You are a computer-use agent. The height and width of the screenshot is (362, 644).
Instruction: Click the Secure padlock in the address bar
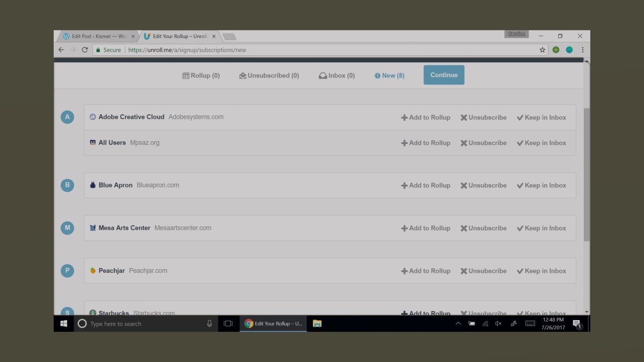coord(100,49)
